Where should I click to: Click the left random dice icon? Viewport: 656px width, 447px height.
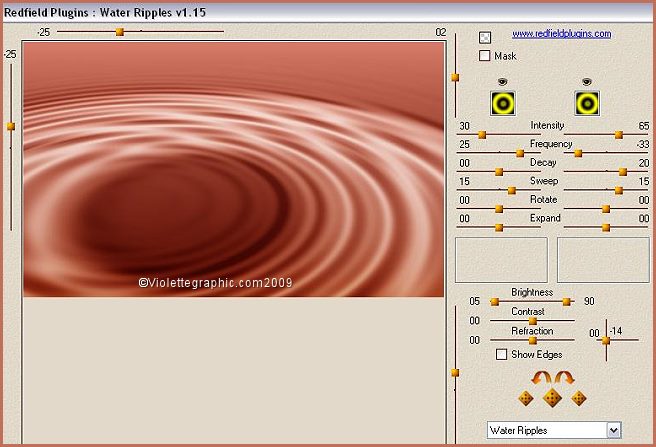(525, 398)
